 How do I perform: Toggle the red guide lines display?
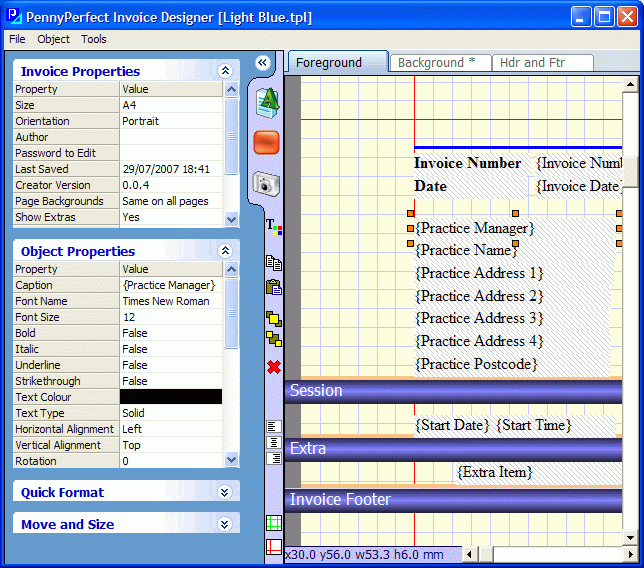274,547
